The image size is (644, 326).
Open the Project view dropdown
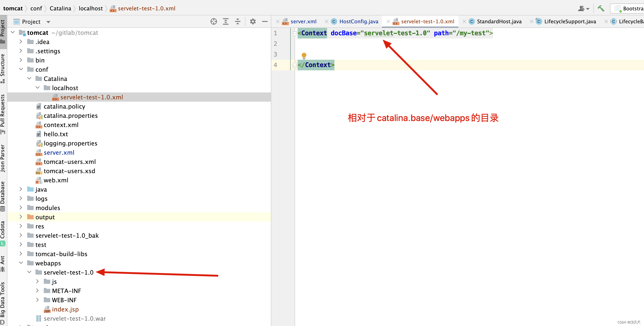click(48, 22)
